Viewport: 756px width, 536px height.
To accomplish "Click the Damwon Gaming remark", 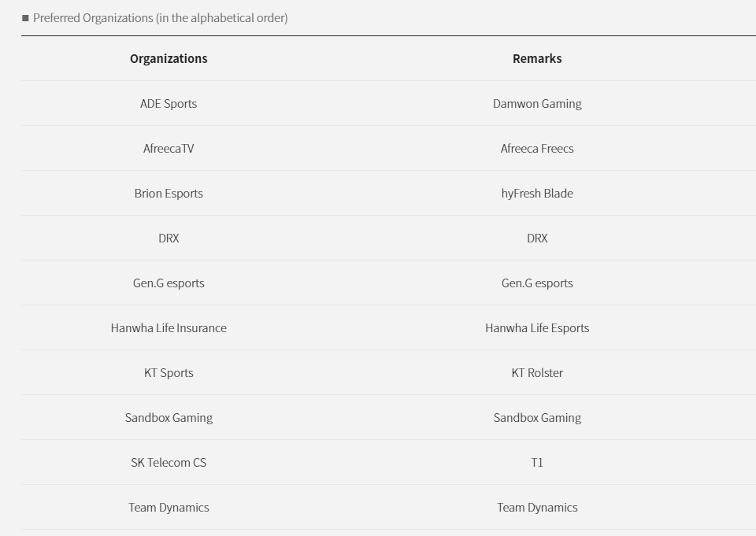I will pos(537,103).
